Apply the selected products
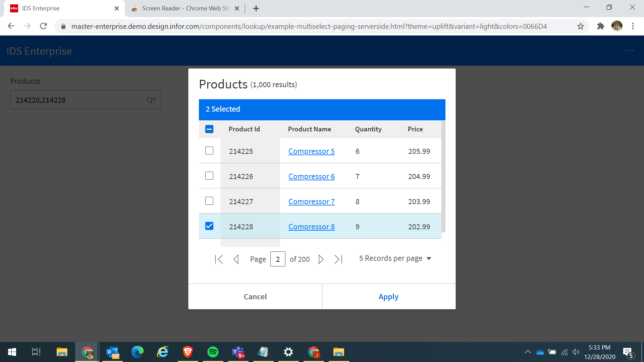The width and height of the screenshot is (644, 362). 388,297
